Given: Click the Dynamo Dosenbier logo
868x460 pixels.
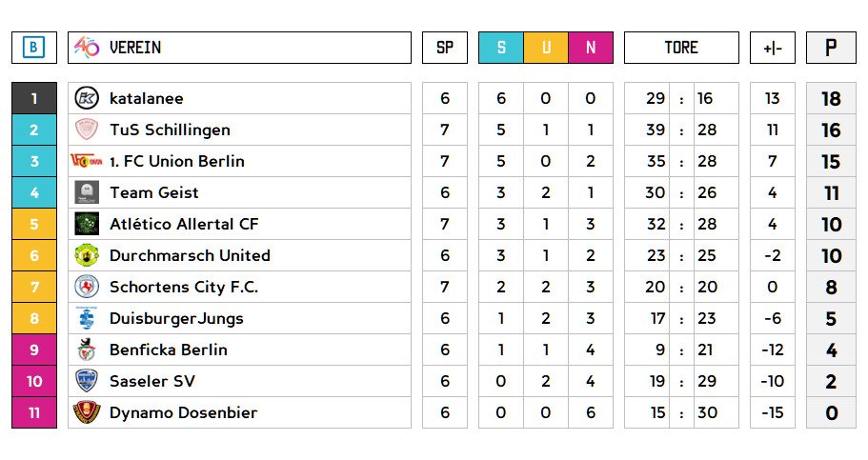Looking at the screenshot, I should click(x=87, y=412).
